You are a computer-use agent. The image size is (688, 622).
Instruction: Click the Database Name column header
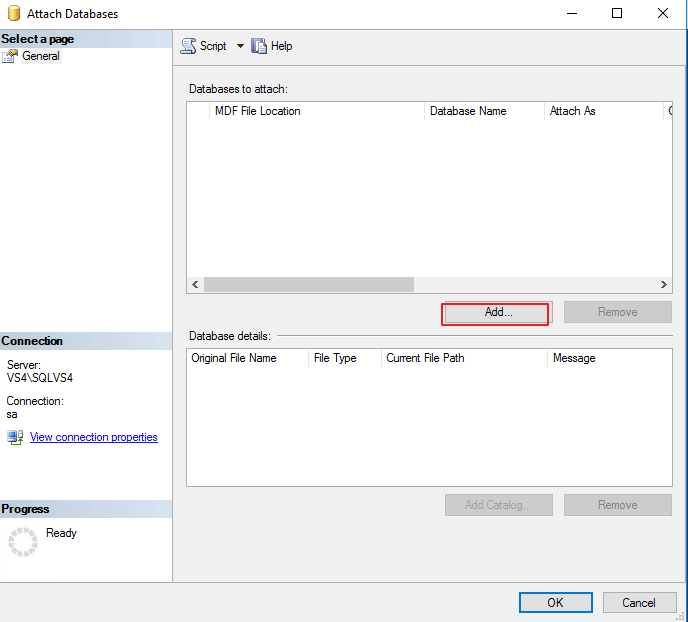coord(484,111)
